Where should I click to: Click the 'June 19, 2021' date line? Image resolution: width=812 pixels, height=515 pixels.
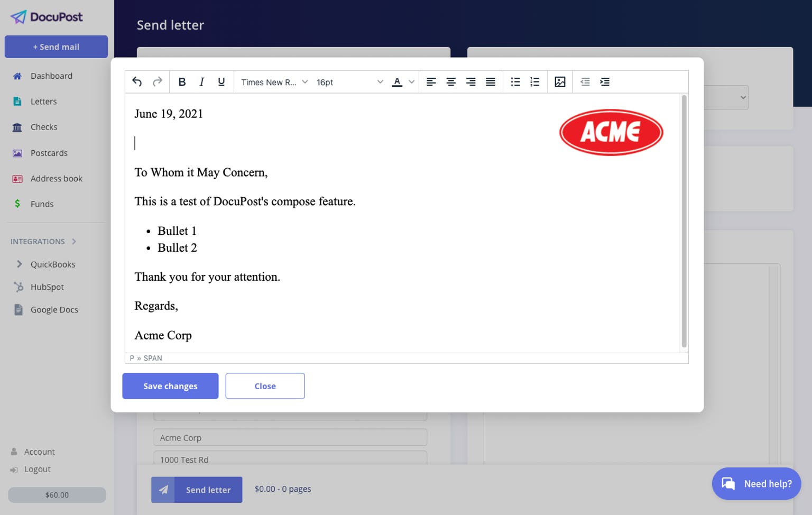[x=169, y=114]
